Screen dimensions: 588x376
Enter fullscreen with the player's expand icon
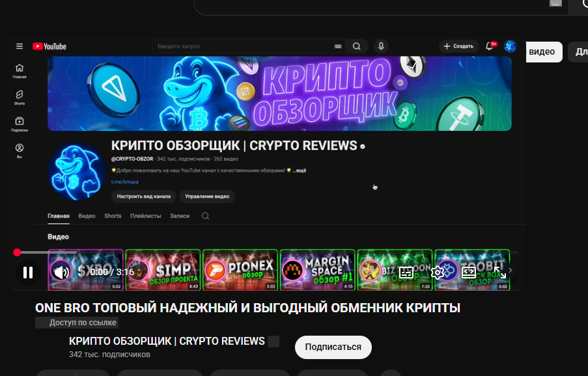click(x=500, y=273)
